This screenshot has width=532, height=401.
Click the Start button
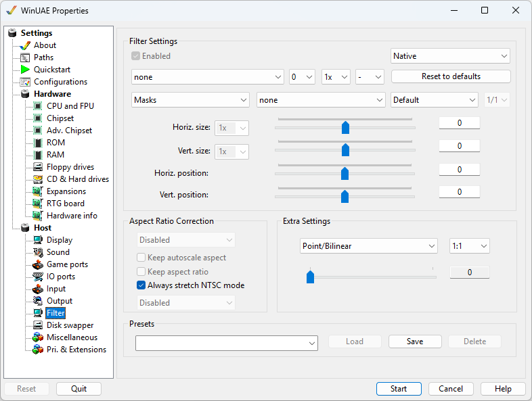[399, 389]
